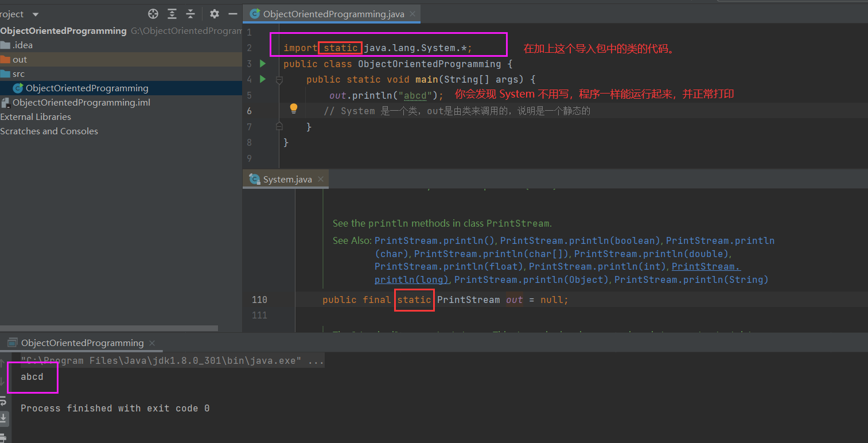Close the System.java editor tab
The width and height of the screenshot is (868, 443).
pos(321,179)
